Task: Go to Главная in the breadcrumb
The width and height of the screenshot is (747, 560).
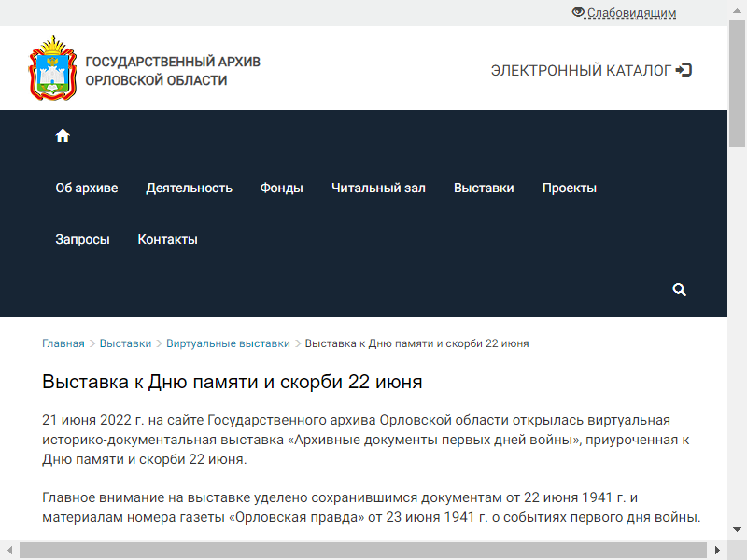Action: [x=63, y=343]
